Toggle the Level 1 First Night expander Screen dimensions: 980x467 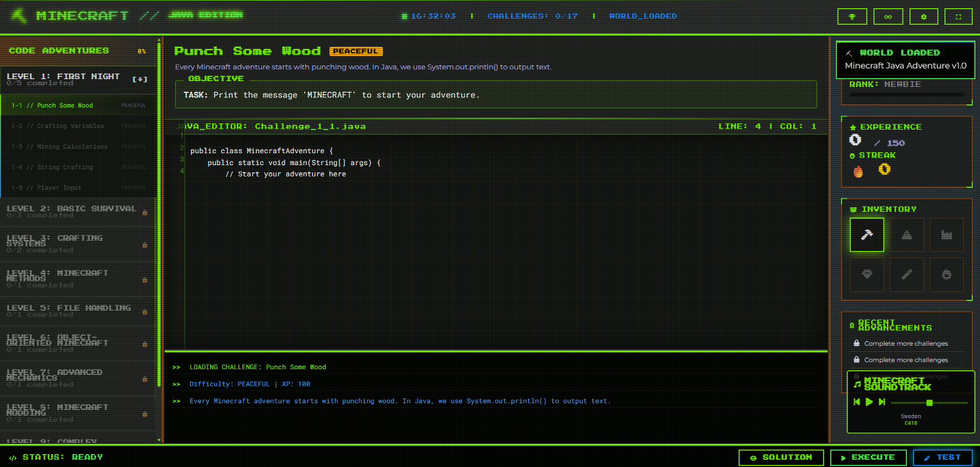coord(140,79)
